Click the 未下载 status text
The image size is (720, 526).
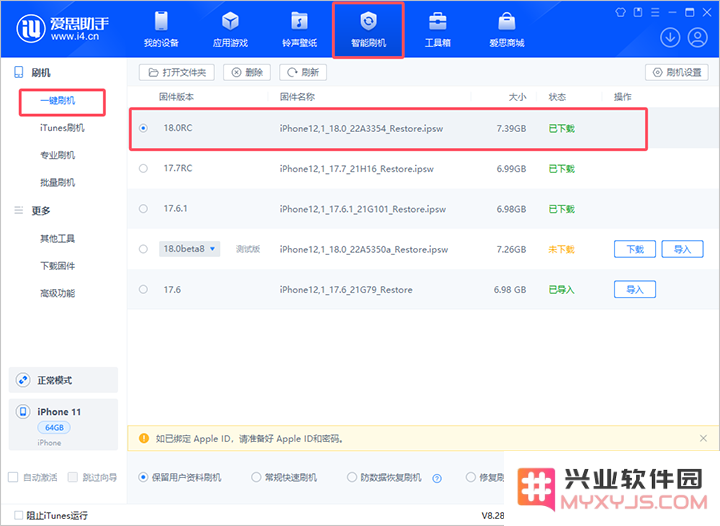[562, 250]
